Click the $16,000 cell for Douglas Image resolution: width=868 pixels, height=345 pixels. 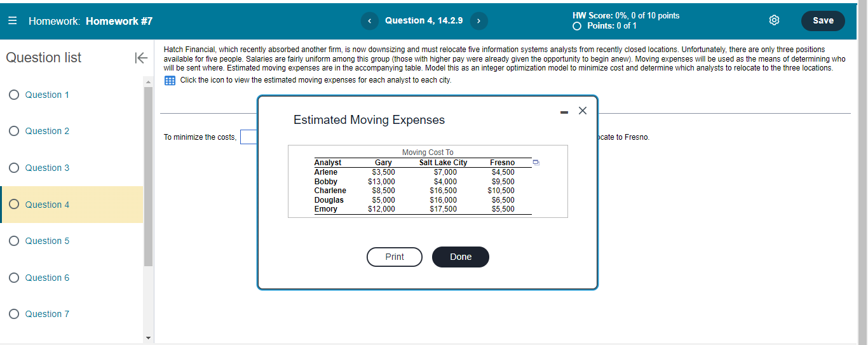[444, 200]
